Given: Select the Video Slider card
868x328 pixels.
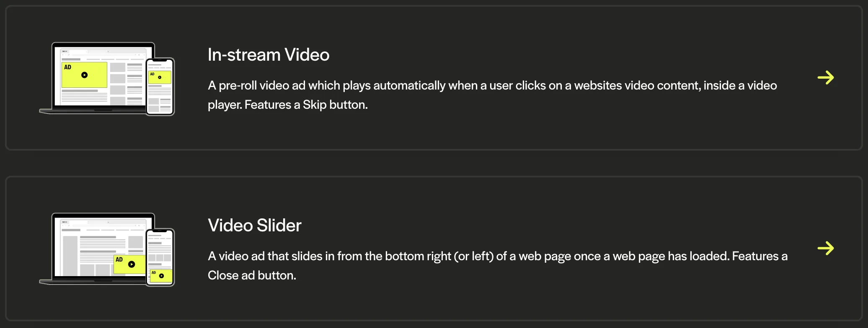Looking at the screenshot, I should [434, 249].
